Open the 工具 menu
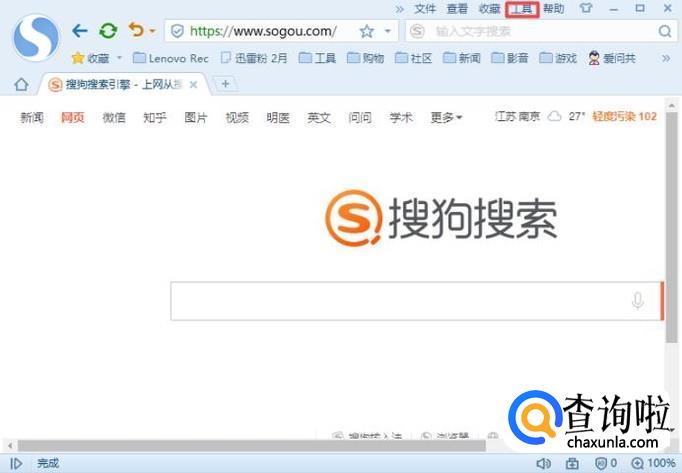 coord(522,9)
